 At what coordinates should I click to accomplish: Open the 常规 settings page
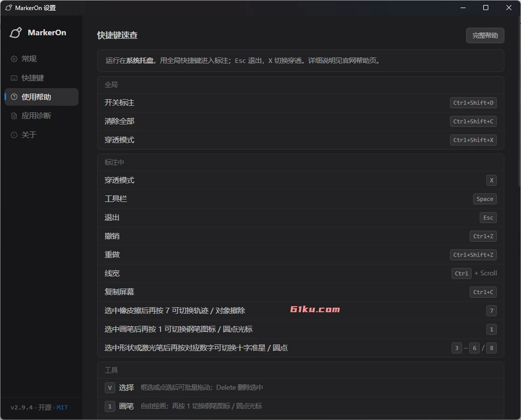[42, 59]
